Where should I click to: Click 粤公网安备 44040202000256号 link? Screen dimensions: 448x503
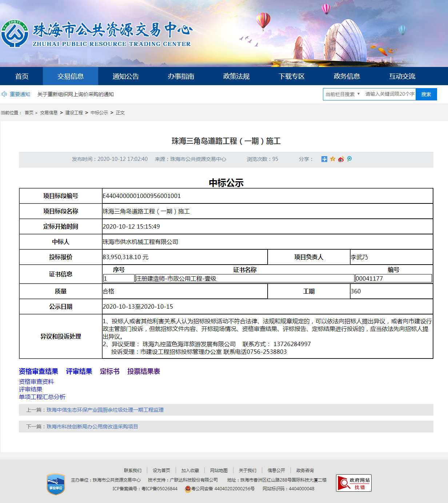point(223,489)
